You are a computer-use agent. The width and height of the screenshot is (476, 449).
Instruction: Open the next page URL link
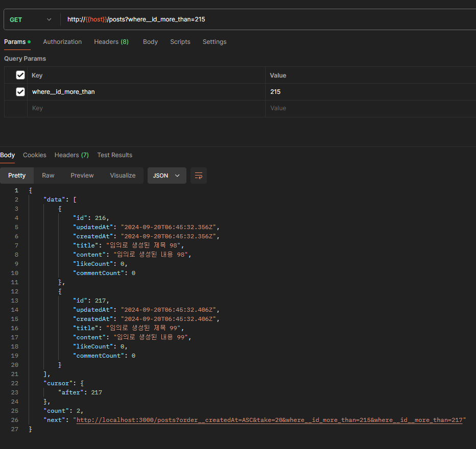coord(269,420)
